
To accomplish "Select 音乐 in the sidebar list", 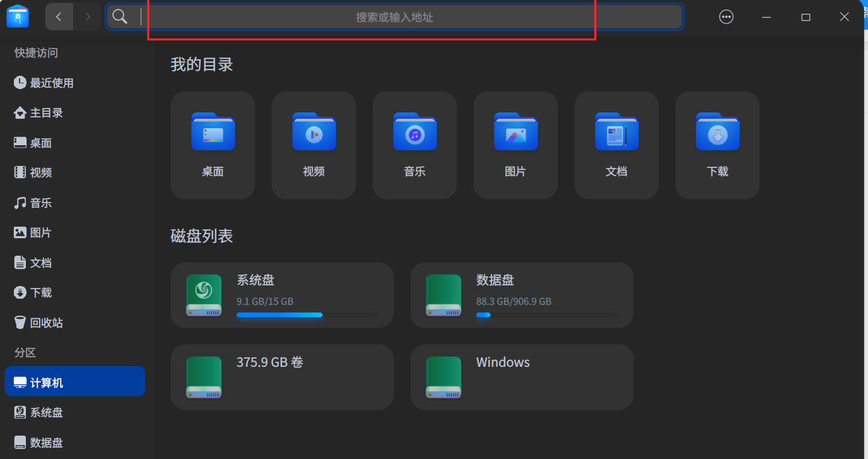I will click(x=75, y=203).
